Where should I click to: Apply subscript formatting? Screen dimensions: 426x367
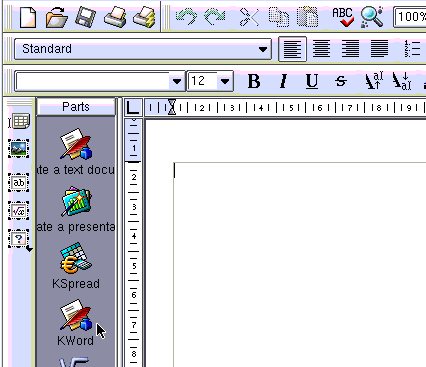click(402, 81)
